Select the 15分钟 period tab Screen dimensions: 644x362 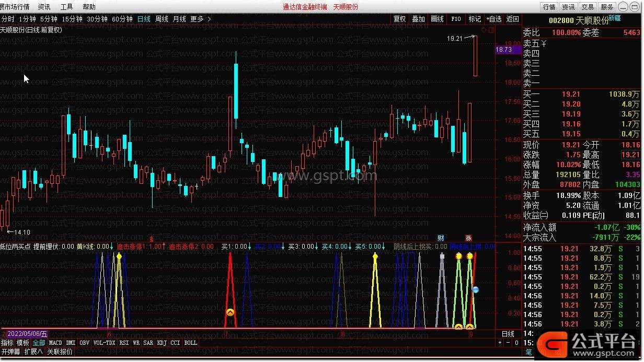tap(72, 19)
